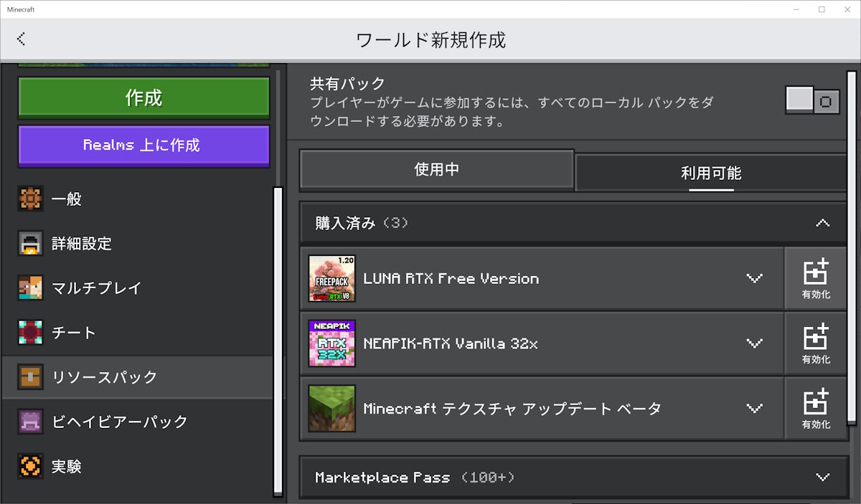Activate NEAPIK-RTX Vanilla 32x pack

coord(816,343)
